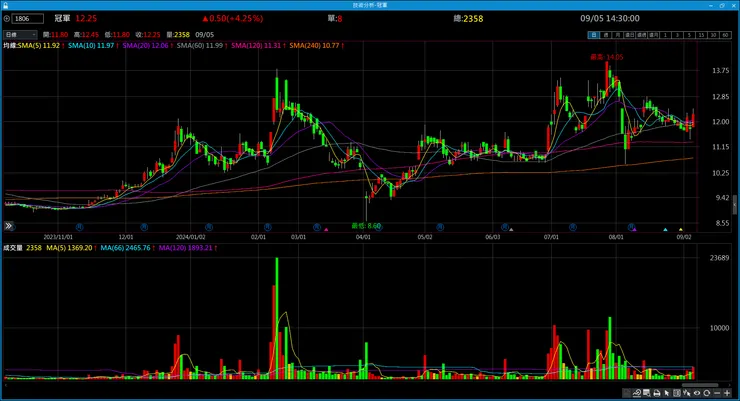
Task: Click the data table search icon
Action: [647, 393]
